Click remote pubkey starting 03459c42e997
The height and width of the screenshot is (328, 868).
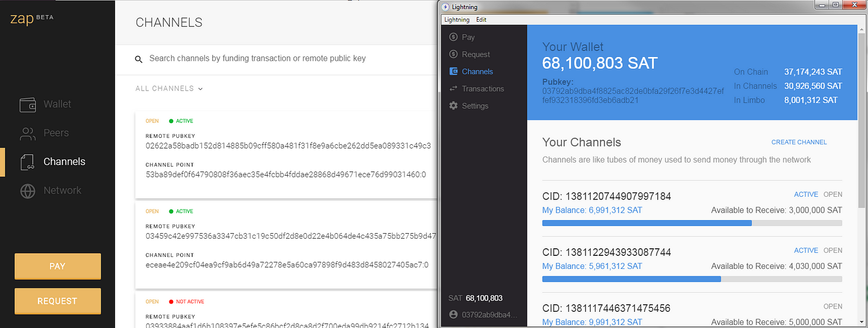[291, 236]
